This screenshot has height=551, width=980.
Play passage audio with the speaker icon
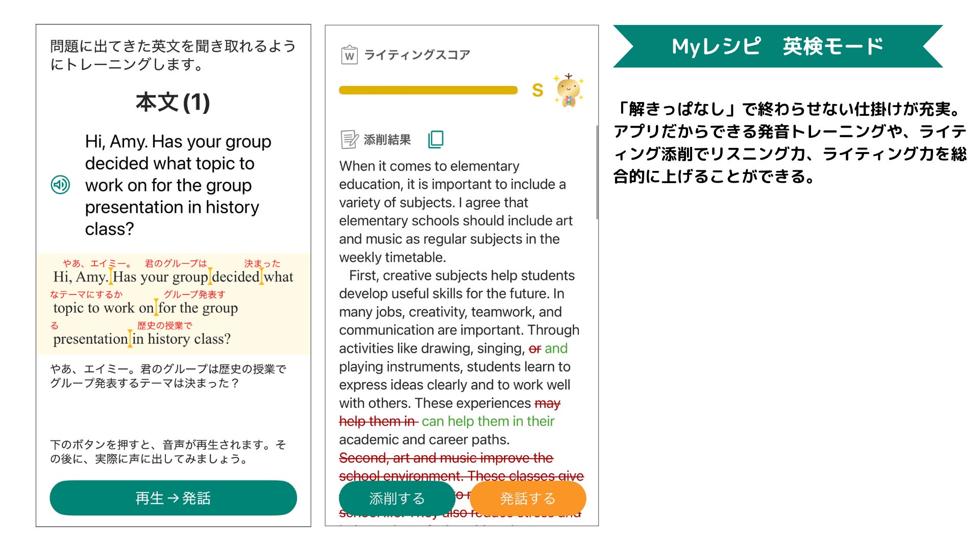click(x=60, y=185)
